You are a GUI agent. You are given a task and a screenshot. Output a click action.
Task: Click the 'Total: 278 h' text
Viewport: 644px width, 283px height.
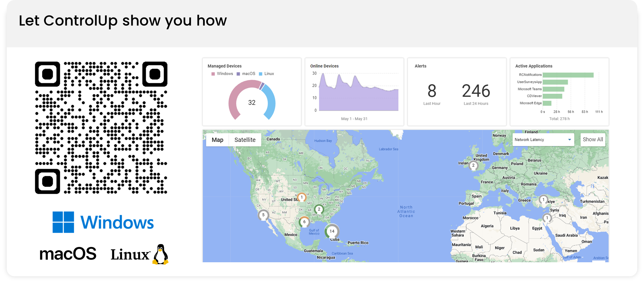click(559, 119)
